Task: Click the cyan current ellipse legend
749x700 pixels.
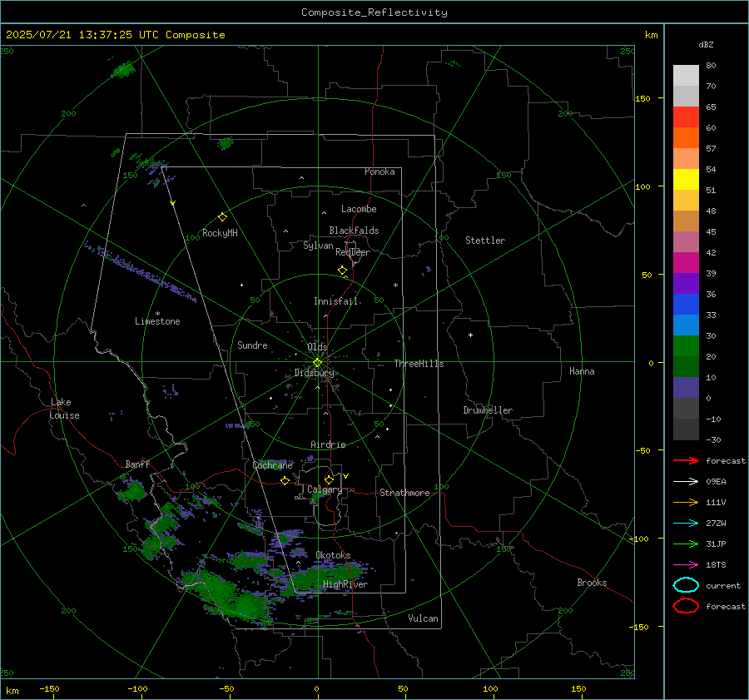Action: [686, 585]
